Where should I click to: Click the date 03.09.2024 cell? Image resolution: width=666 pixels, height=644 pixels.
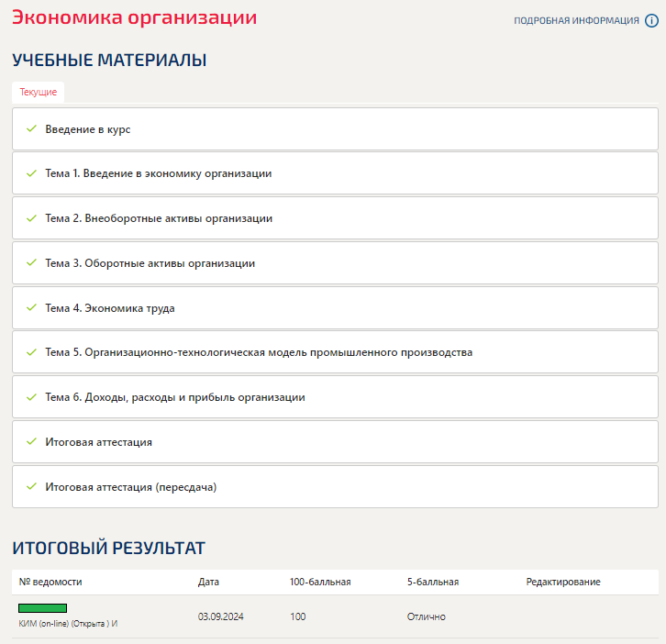pos(221,616)
